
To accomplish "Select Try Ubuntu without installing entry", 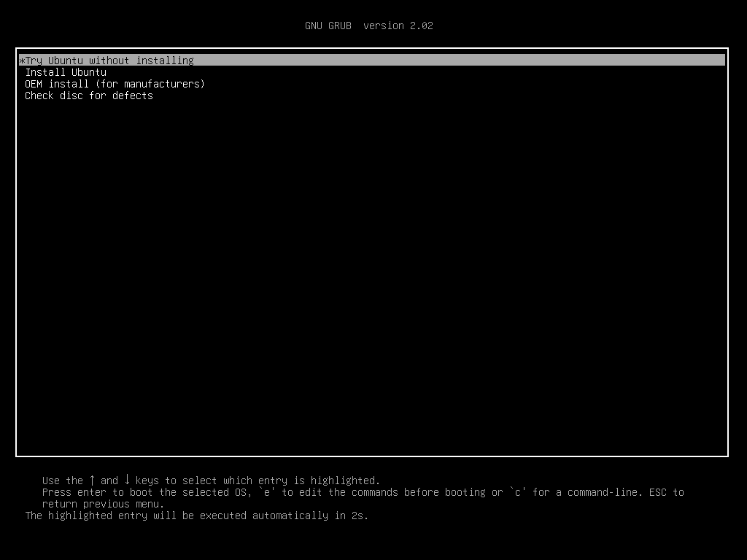I will 107,61.
